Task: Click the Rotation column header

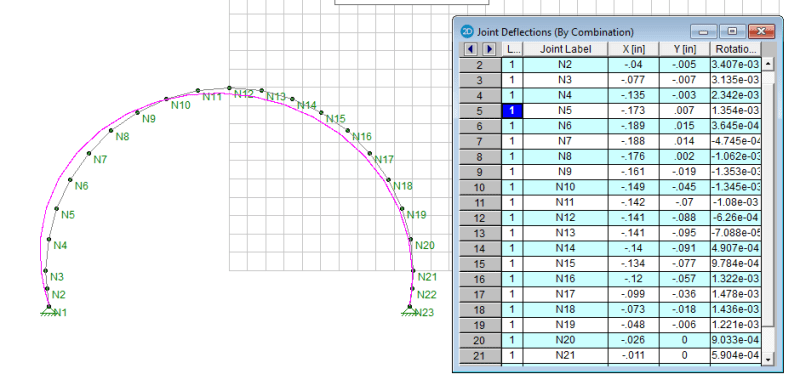Action: [735, 49]
